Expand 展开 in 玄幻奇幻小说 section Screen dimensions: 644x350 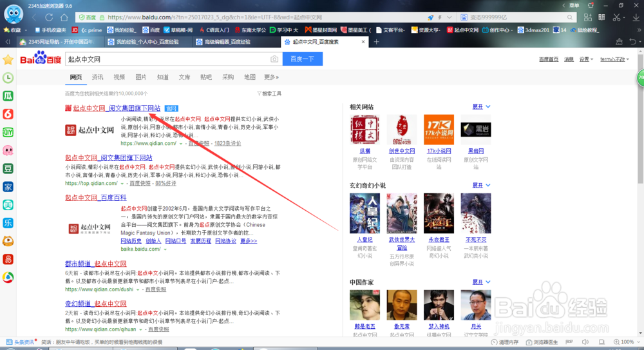coord(481,186)
